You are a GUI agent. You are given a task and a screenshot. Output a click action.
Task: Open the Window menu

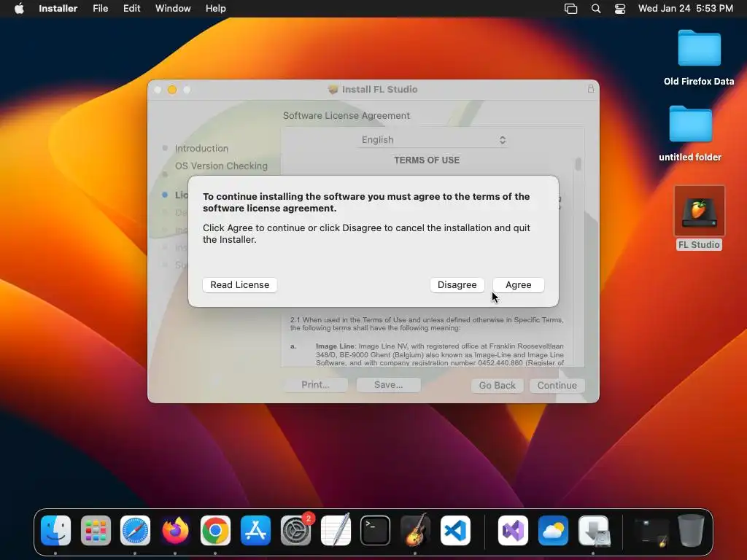[173, 9]
